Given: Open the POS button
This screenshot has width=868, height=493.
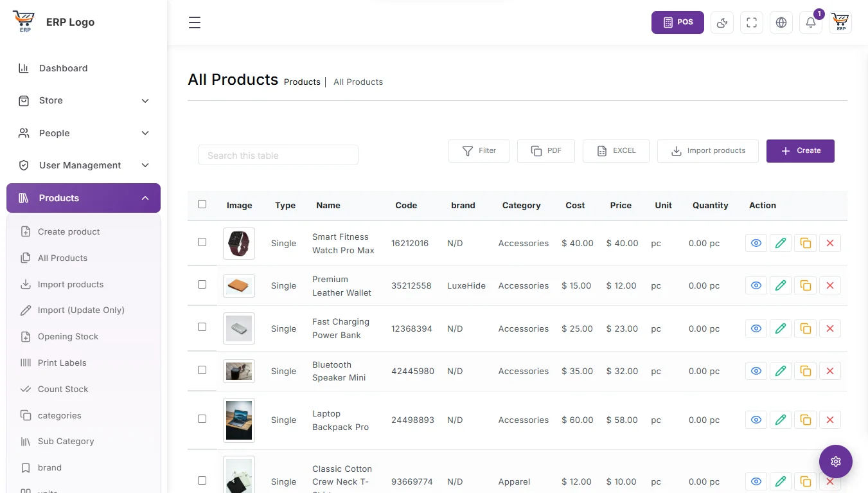Looking at the screenshot, I should pyautogui.click(x=678, y=22).
